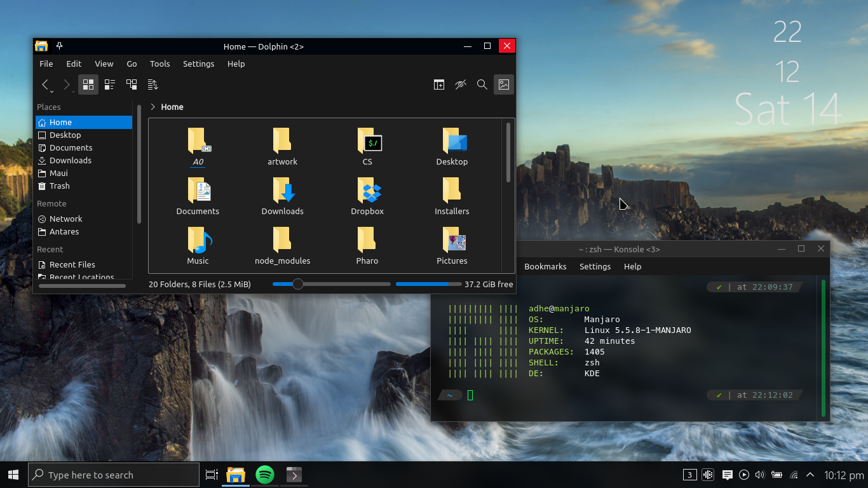
Task: Open the Start menu button
Action: click(13, 475)
